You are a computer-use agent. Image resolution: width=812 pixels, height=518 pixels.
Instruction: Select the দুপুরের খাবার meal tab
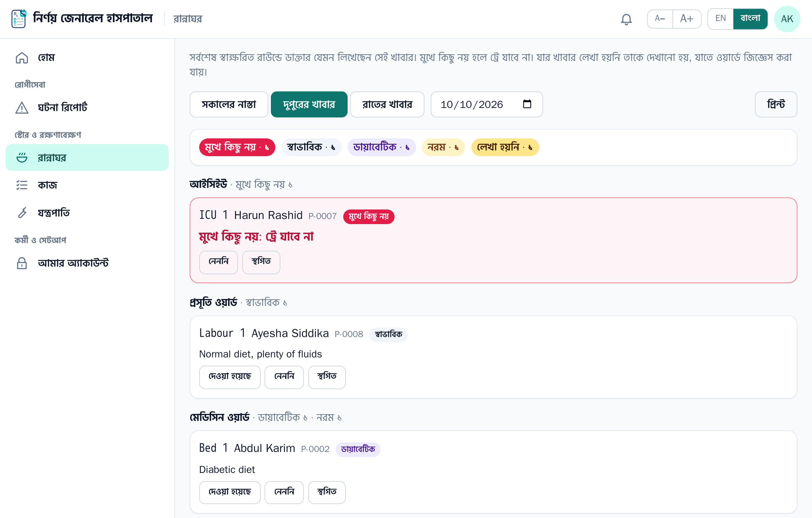(309, 105)
